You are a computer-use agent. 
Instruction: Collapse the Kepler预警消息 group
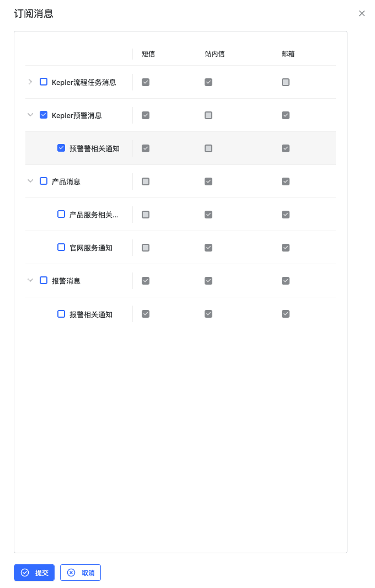point(30,115)
